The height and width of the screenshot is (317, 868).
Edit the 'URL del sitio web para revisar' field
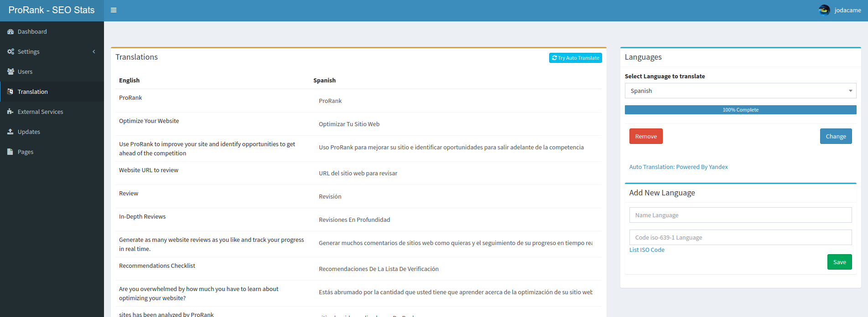[455, 173]
